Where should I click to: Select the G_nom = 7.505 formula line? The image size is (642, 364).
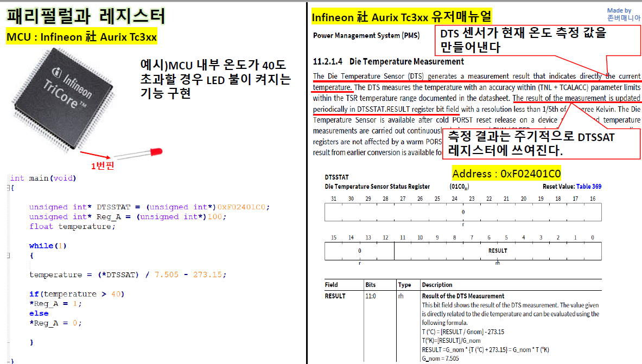[441, 359]
